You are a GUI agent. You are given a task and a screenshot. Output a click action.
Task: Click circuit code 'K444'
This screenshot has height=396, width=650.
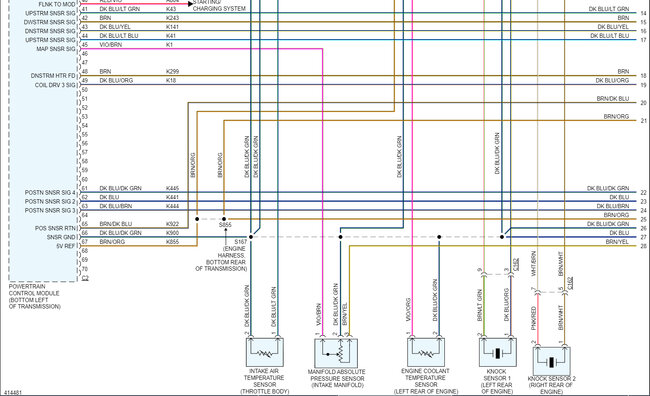tap(172, 206)
